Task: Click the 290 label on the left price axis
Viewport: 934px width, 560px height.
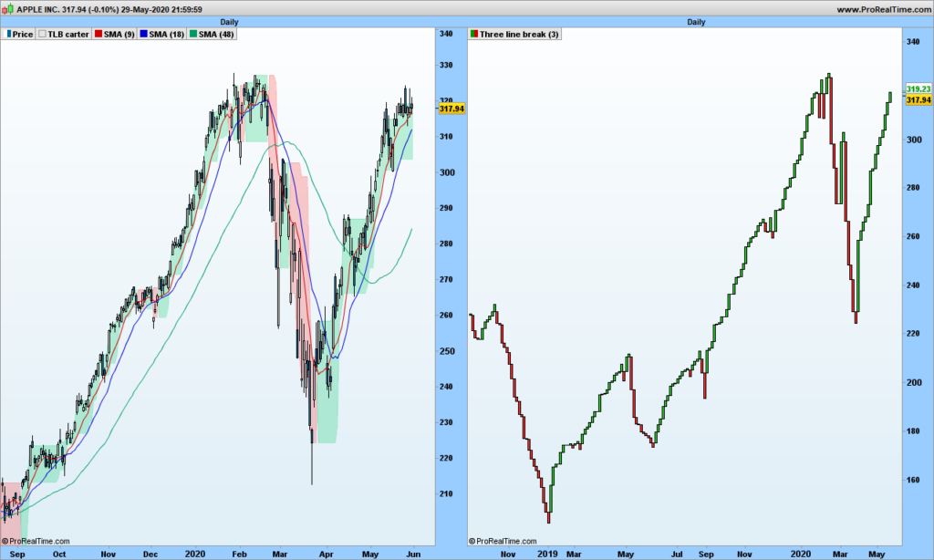Action: point(446,208)
